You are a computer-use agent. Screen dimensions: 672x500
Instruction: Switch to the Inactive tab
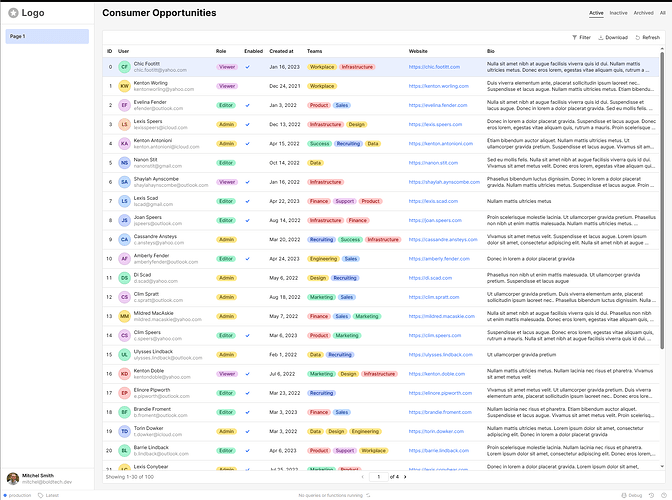tap(619, 13)
